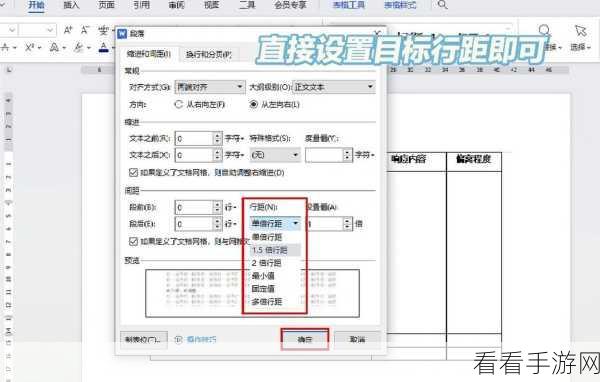The width and height of the screenshot is (600, 382).
Task: Apply the font color A icon
Action: pyautogui.click(x=103, y=48)
